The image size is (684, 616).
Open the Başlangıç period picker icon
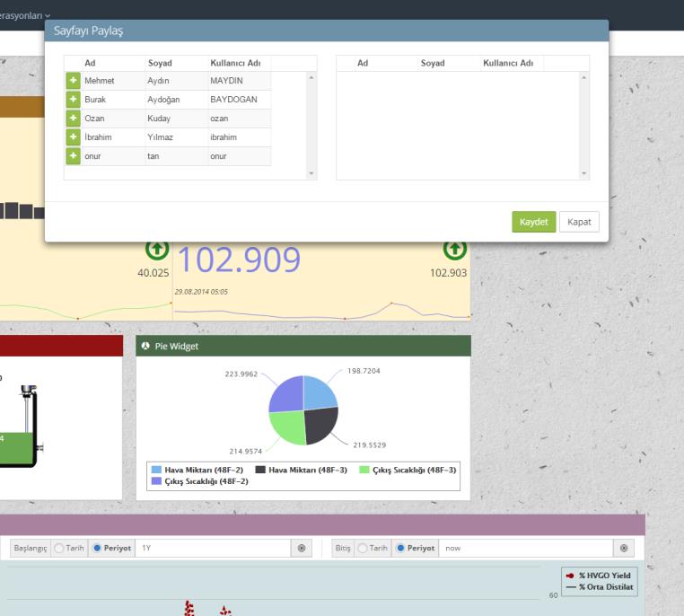(x=302, y=548)
